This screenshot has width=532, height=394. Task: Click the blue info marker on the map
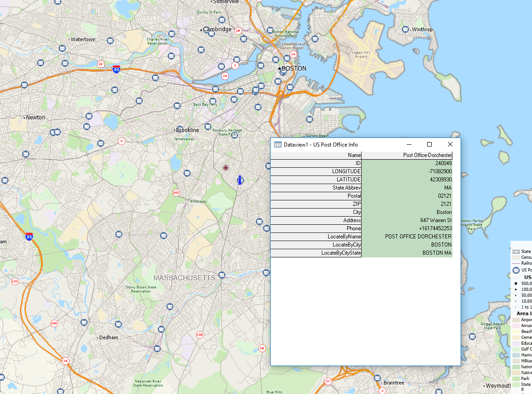point(240,180)
